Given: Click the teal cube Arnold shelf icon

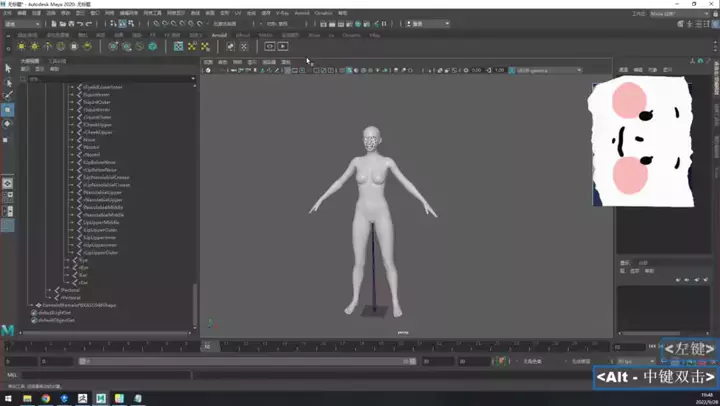Looking at the screenshot, I should 152,46.
